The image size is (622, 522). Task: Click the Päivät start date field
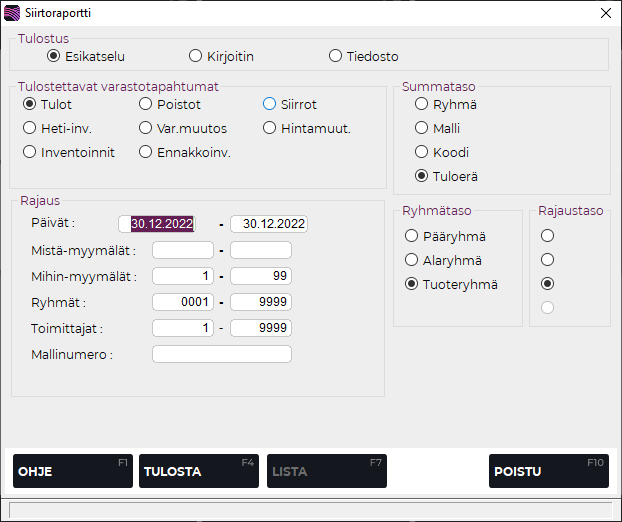pyautogui.click(x=157, y=224)
